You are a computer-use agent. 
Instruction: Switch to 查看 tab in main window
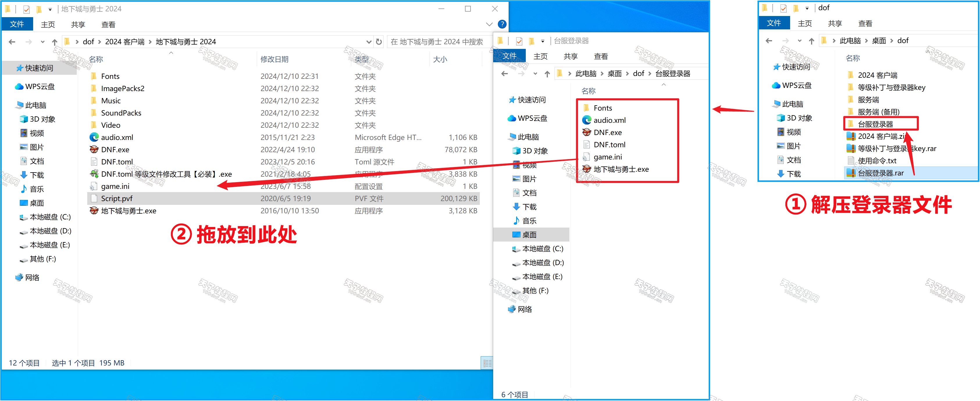click(108, 24)
